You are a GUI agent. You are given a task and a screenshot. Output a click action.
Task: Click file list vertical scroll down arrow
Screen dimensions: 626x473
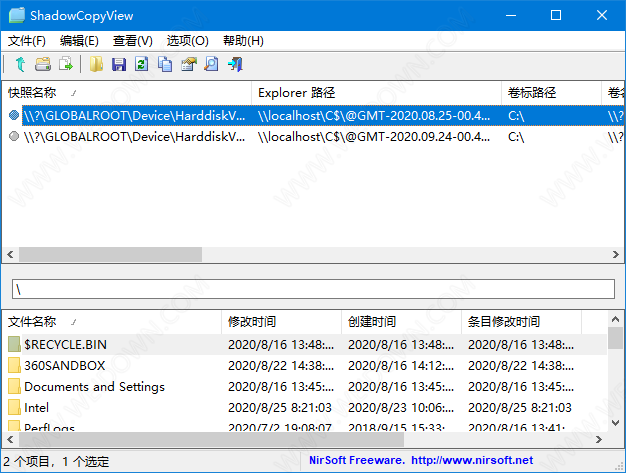pyautogui.click(x=615, y=423)
